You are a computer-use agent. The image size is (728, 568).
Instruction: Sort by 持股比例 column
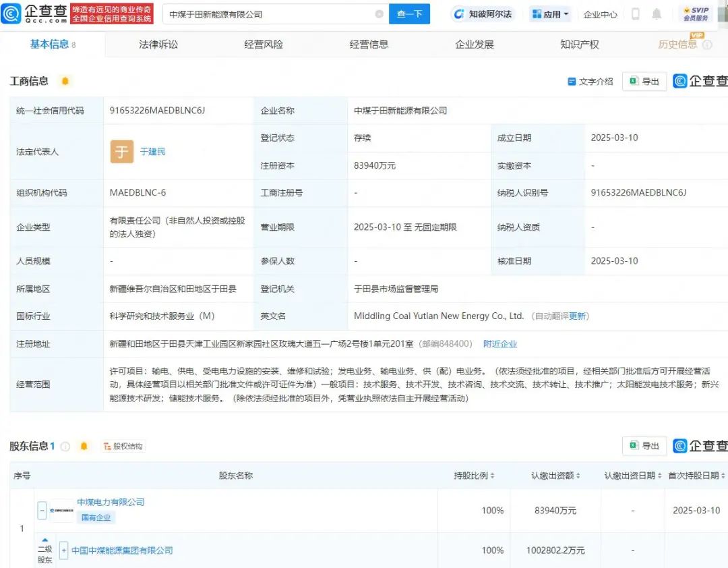475,476
